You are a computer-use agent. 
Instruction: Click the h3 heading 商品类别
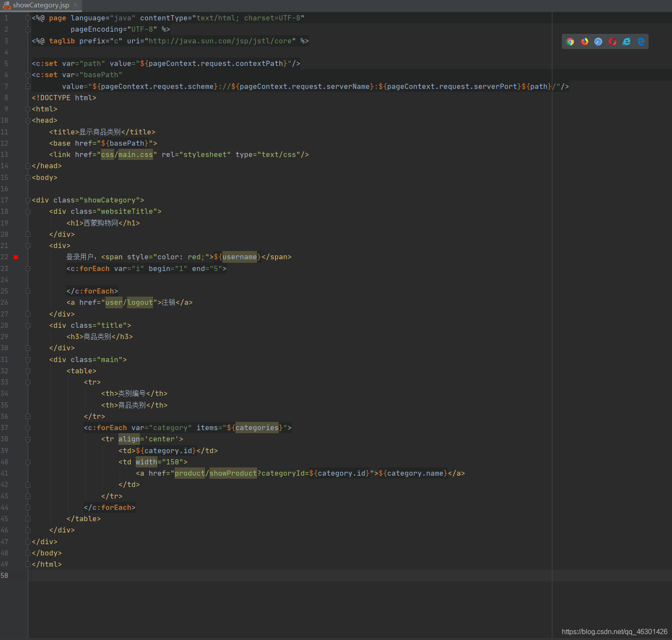[98, 337]
